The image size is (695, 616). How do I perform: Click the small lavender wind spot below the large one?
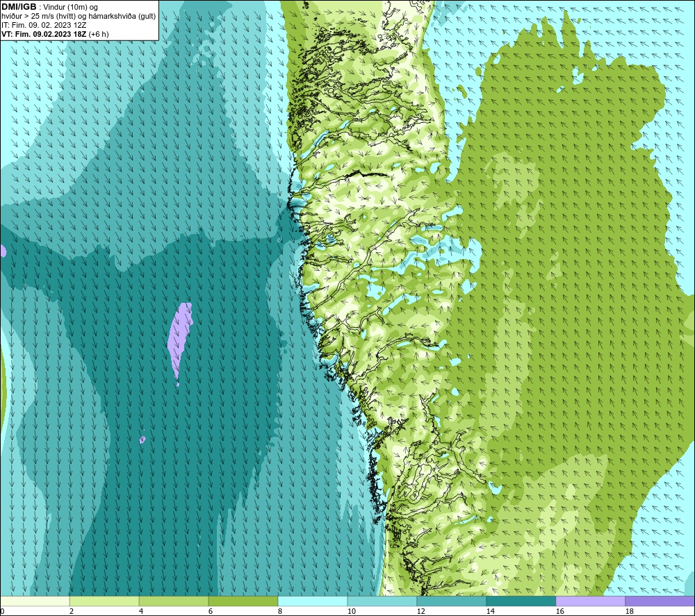tap(142, 440)
